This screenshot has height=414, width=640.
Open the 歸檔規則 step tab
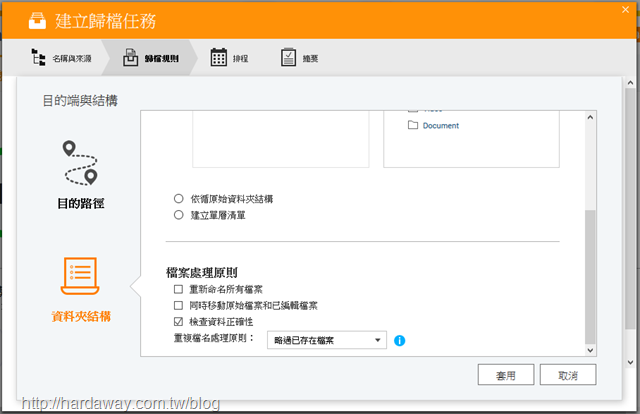click(150, 58)
